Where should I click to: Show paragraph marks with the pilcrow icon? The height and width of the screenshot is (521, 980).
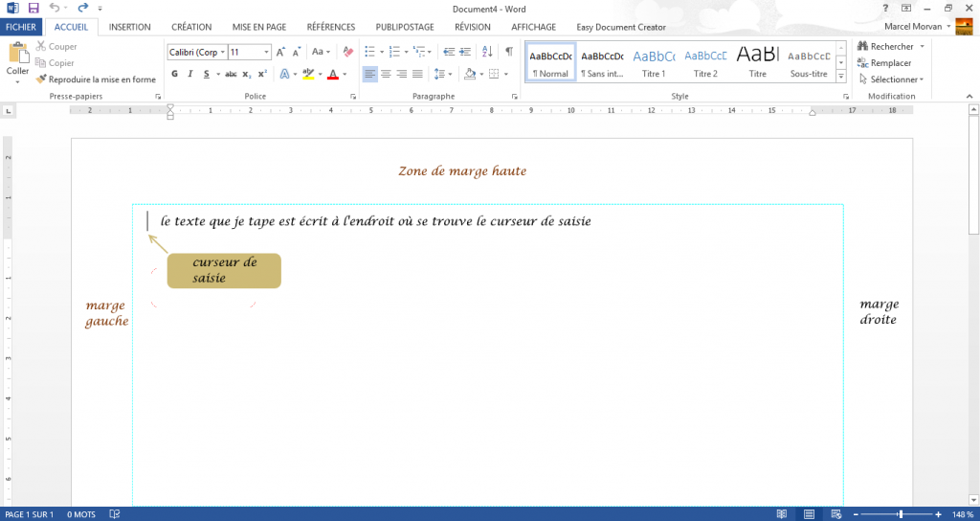tap(509, 52)
